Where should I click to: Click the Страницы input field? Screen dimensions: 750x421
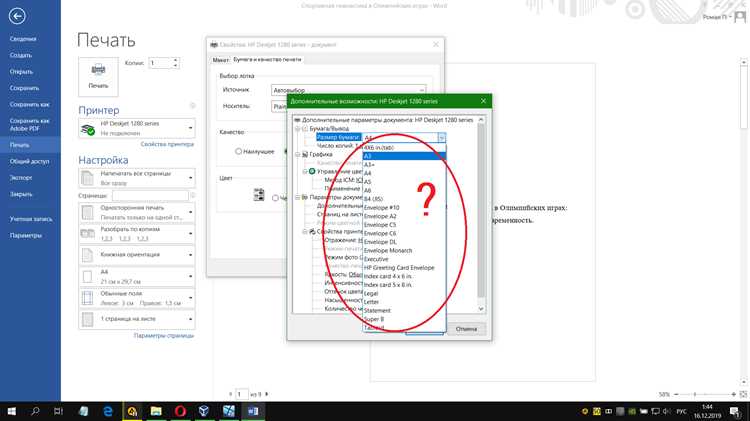point(150,196)
